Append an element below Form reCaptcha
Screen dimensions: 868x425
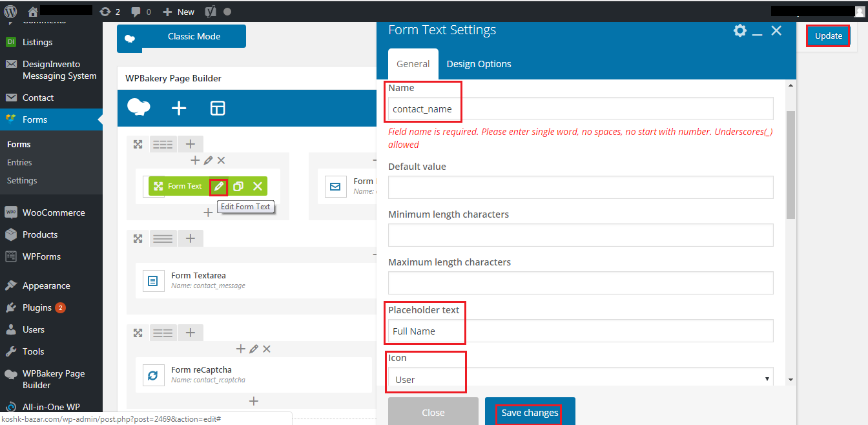coord(254,401)
